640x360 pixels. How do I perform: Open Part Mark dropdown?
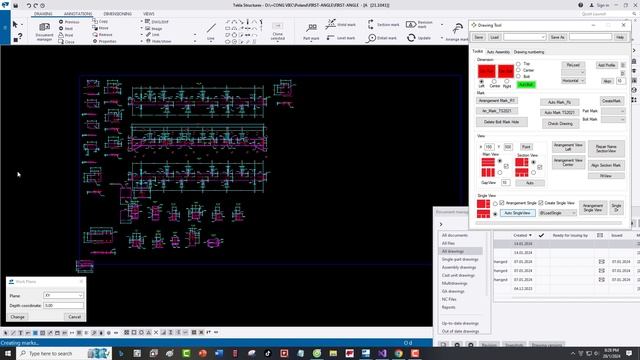click(x=613, y=111)
